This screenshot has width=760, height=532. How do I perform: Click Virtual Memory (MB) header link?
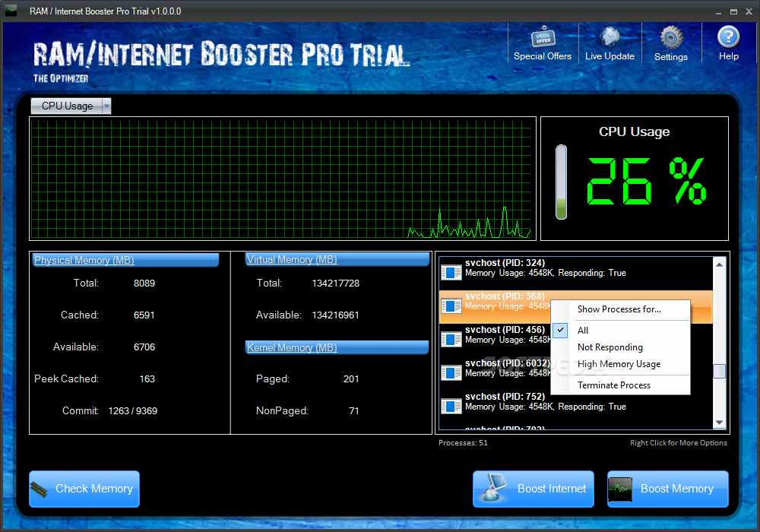coord(292,259)
